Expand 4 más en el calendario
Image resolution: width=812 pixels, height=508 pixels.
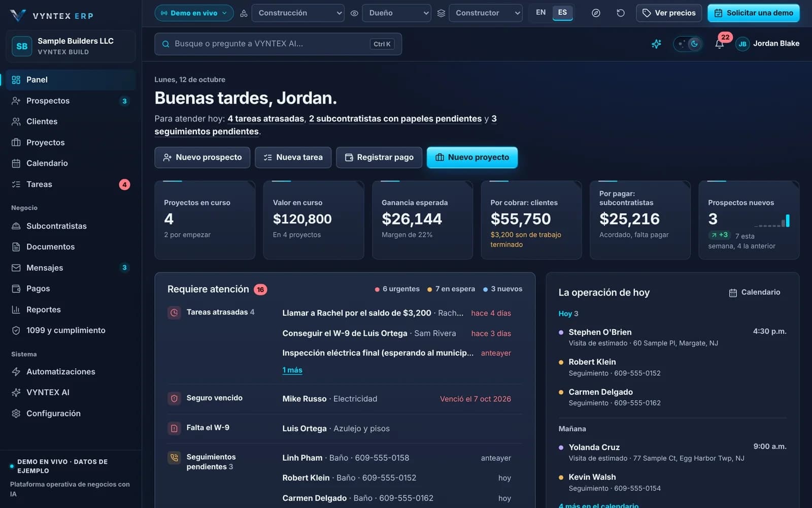[x=598, y=505]
